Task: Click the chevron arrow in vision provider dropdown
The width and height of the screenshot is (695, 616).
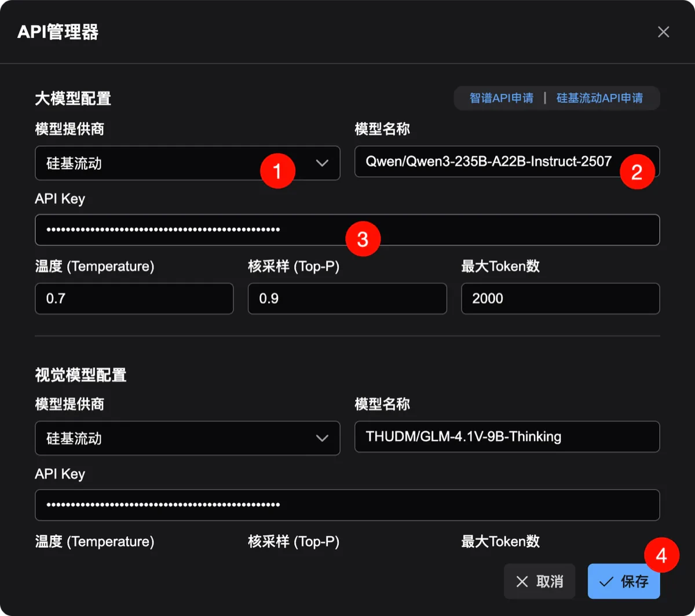Action: 322,438
